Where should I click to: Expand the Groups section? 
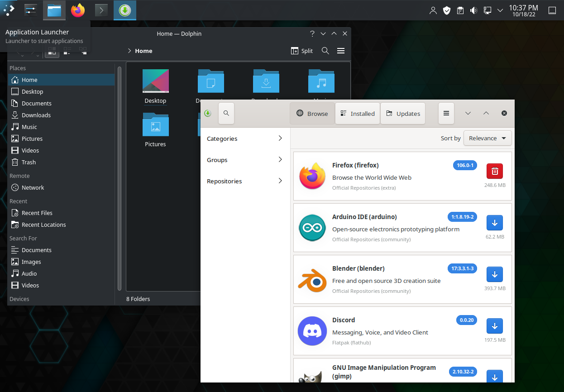click(244, 160)
